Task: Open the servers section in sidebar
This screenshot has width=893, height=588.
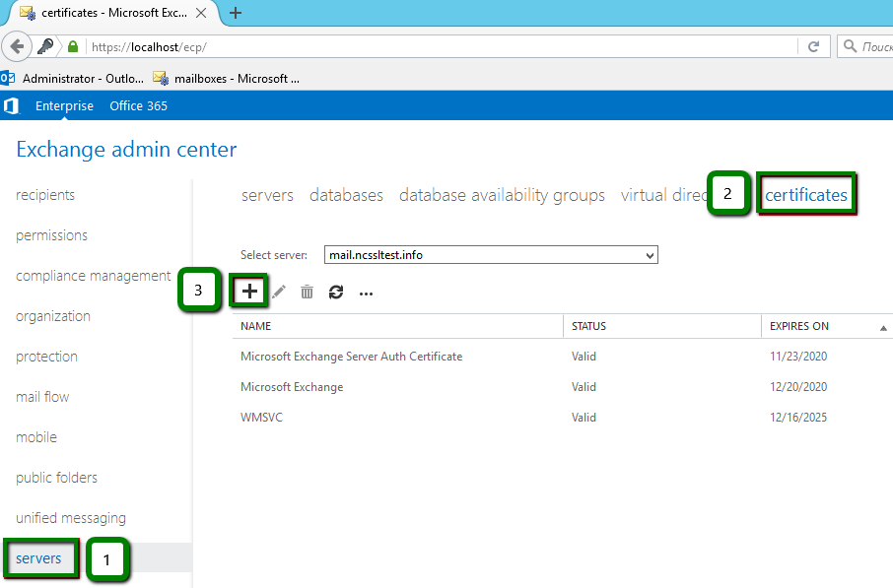Action: pyautogui.click(x=38, y=558)
